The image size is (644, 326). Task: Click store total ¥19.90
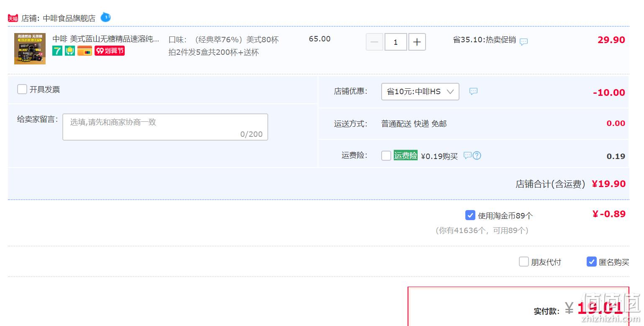(609, 184)
